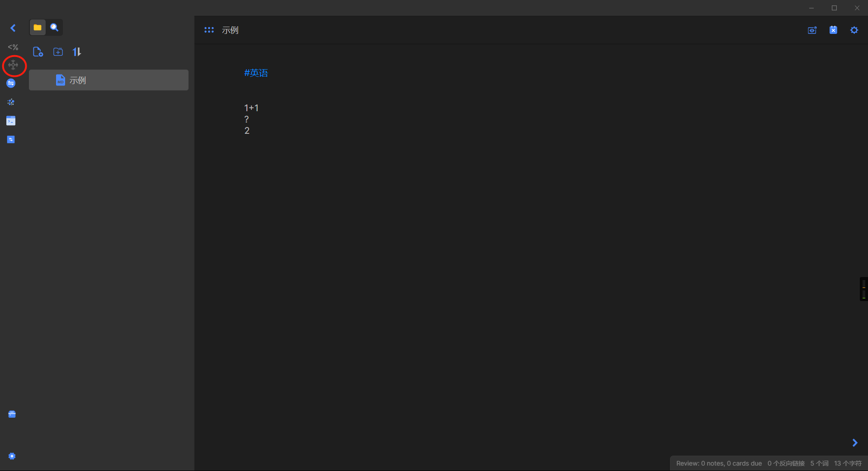
Task: Collapse the left sidebar with the chevron
Action: pyautogui.click(x=13, y=28)
